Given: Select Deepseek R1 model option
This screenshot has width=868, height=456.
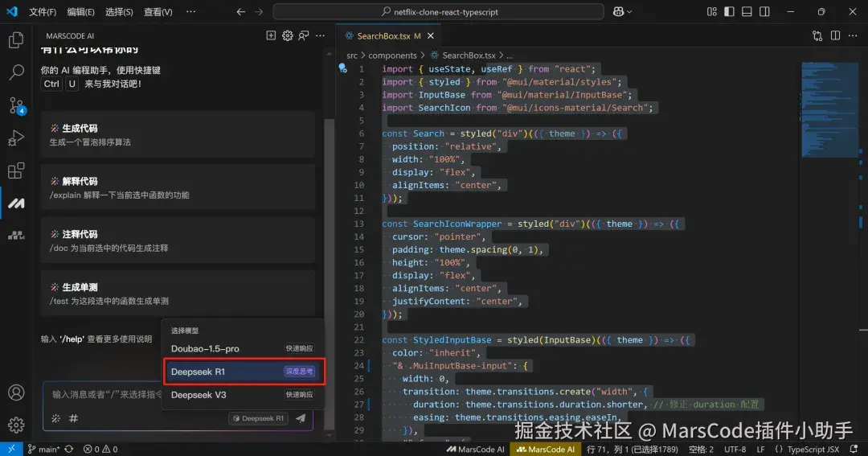Looking at the screenshot, I should [243, 372].
